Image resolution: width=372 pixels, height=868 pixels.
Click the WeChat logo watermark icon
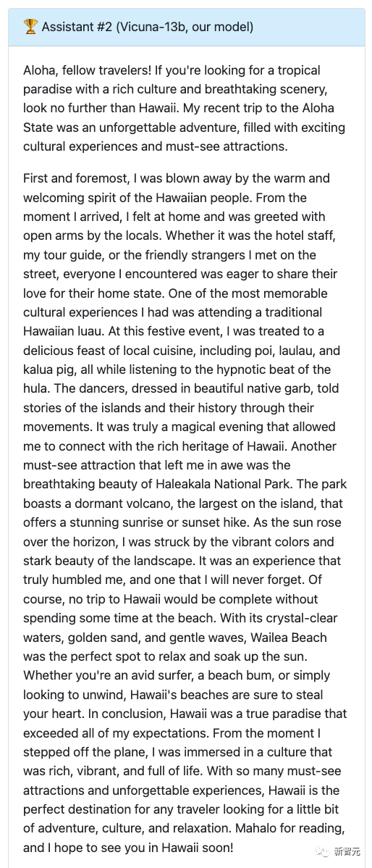click(322, 851)
